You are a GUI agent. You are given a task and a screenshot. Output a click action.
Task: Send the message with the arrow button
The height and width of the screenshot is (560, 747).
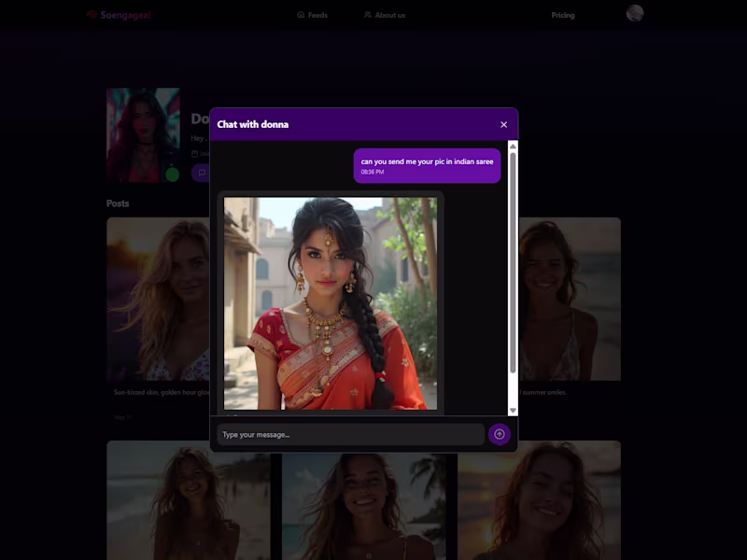pyautogui.click(x=500, y=434)
